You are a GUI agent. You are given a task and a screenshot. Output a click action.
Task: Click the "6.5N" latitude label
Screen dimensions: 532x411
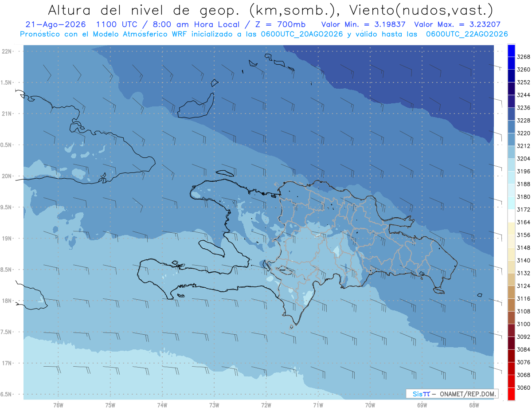click(x=7, y=395)
